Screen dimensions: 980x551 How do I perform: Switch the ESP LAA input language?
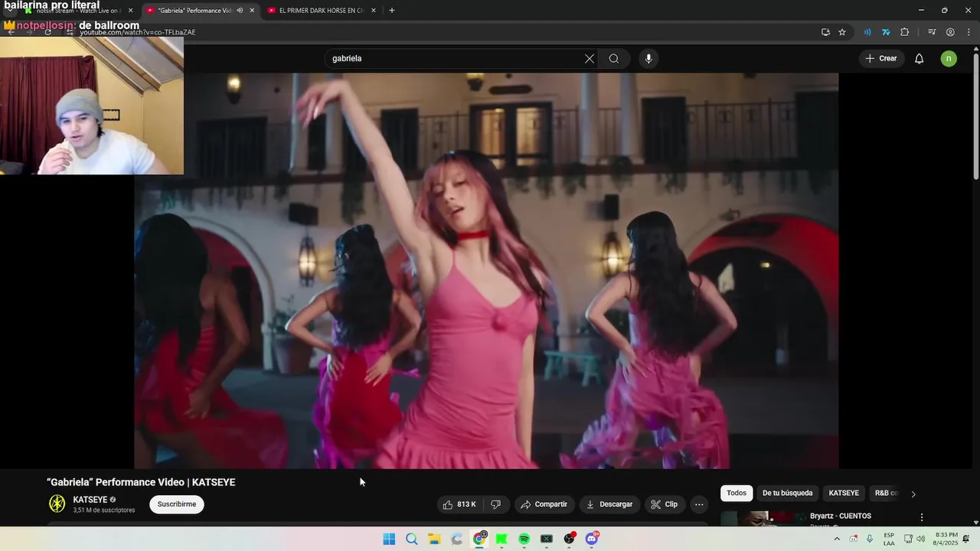[889, 539]
